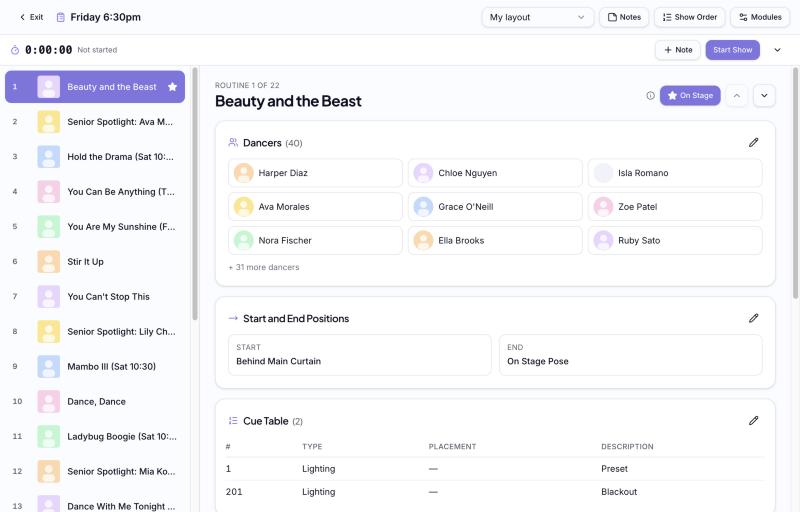Click cue number 201 in Cue Table
This screenshot has height=512, width=800.
coord(234,492)
